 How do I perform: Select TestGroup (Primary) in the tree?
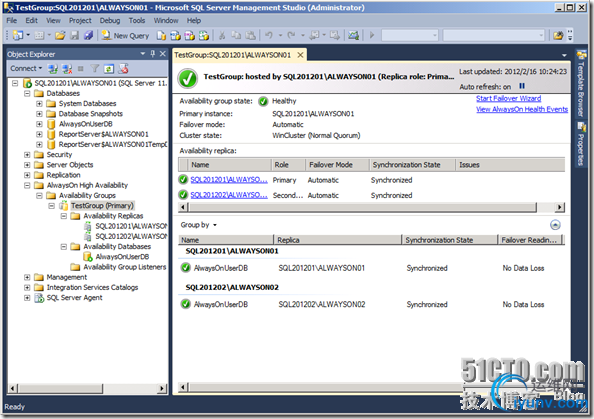102,206
